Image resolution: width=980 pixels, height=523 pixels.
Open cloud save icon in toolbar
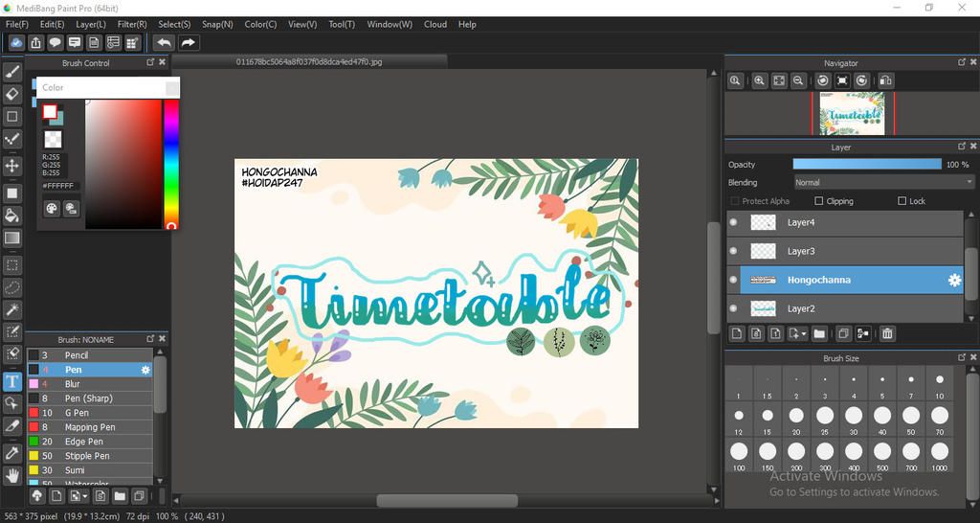[x=17, y=42]
